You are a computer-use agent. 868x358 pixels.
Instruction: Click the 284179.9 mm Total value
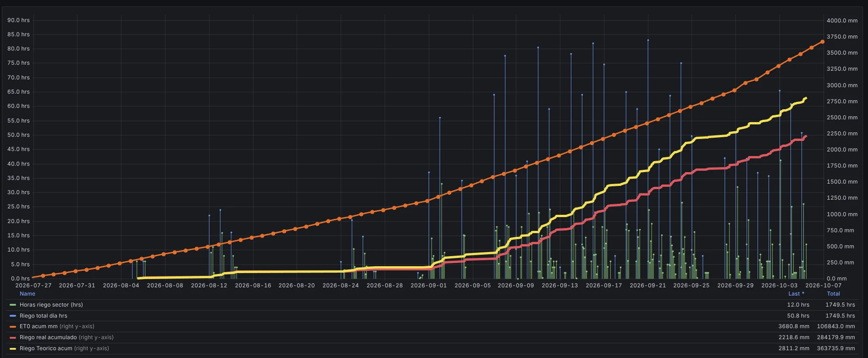pyautogui.click(x=836, y=337)
